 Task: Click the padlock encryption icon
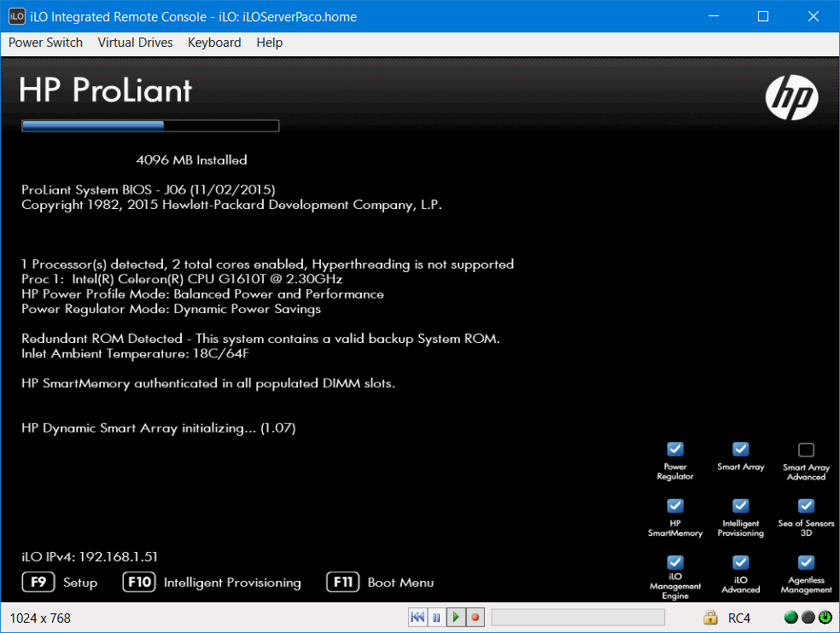pos(710,618)
